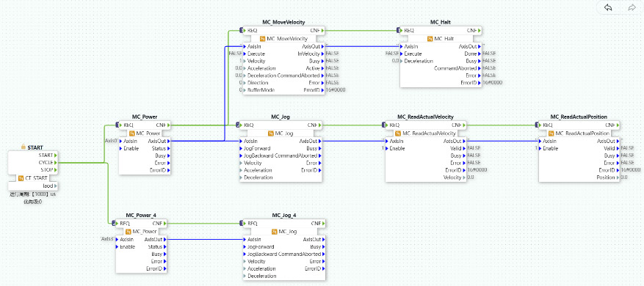Click the 16#0000 value beside MC_Halt ErrorID

click(493, 82)
